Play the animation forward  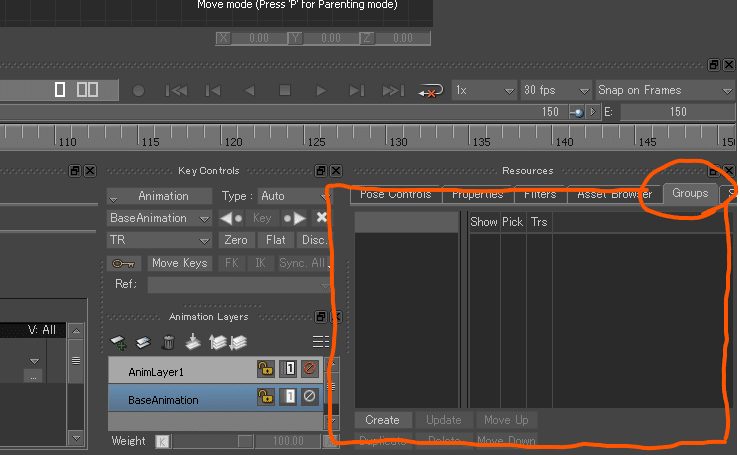click(321, 90)
